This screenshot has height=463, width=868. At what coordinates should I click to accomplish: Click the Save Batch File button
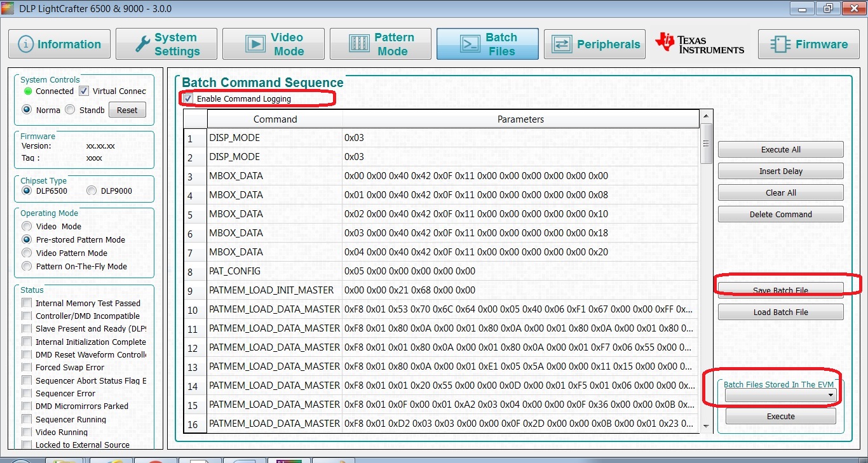click(781, 290)
